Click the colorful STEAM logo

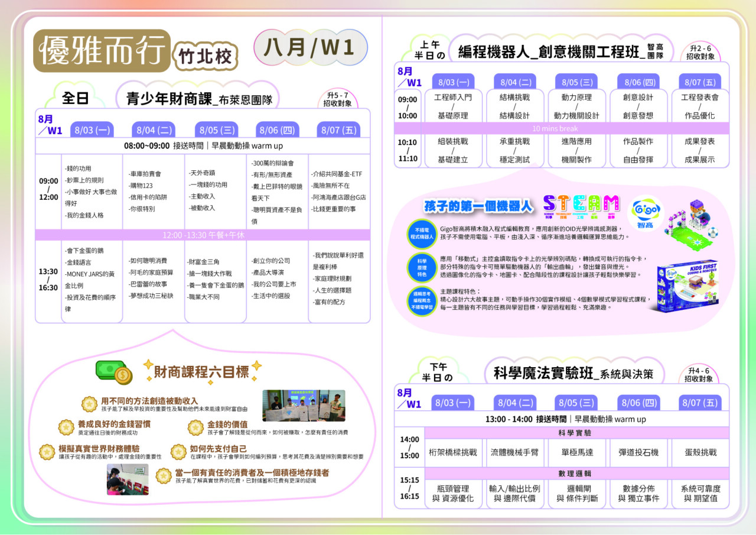click(x=581, y=204)
